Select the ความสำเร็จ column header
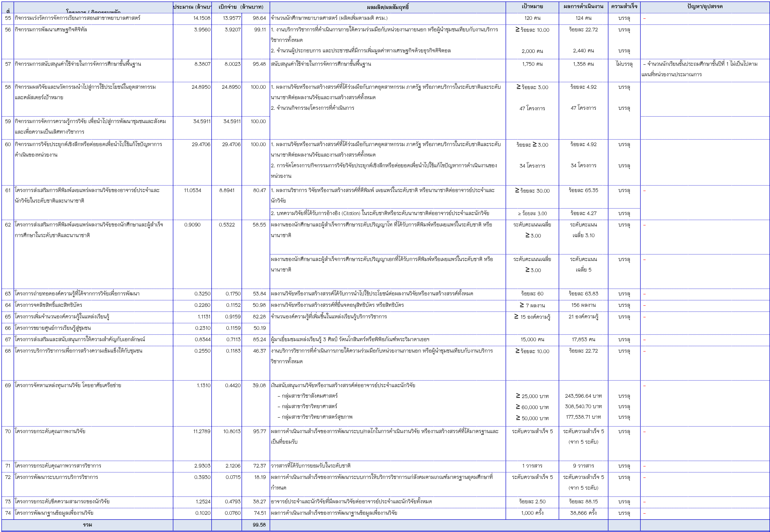The image size is (770, 532). [624, 7]
